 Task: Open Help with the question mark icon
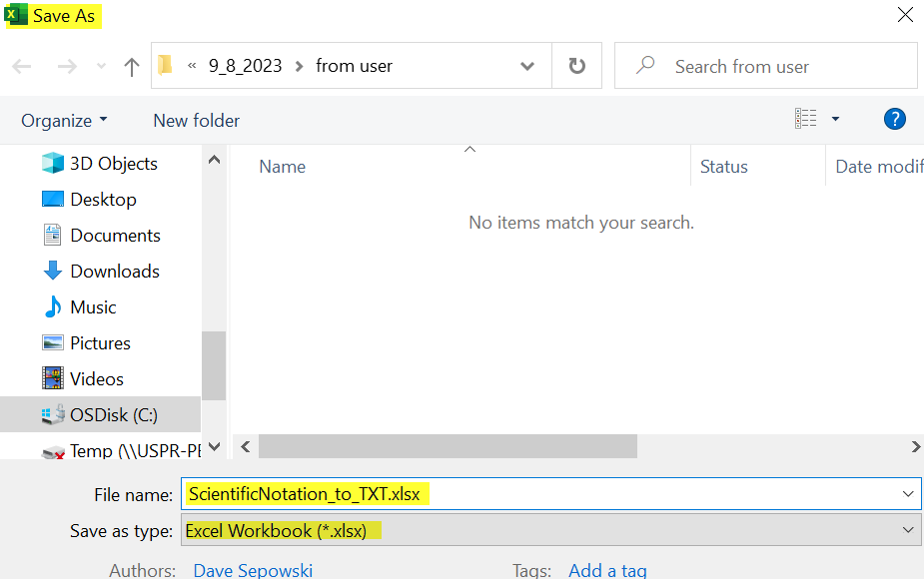pyautogui.click(x=894, y=119)
